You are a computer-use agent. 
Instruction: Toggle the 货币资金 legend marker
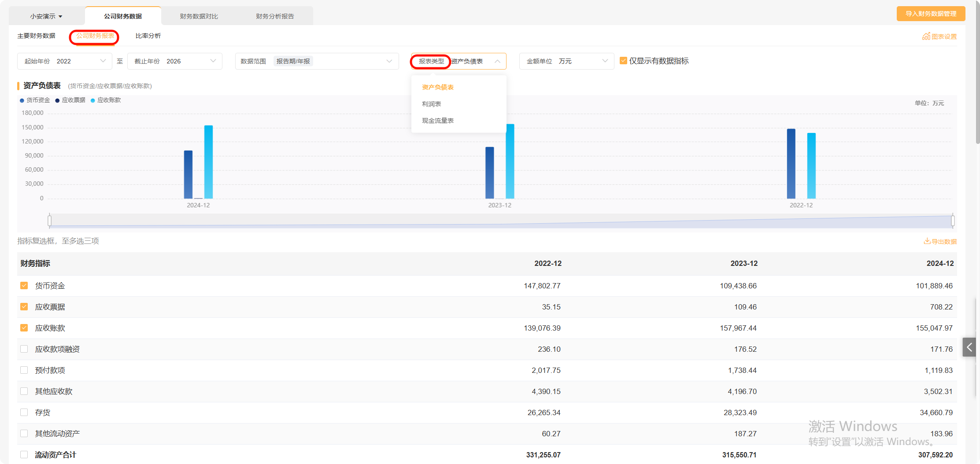pyautogui.click(x=22, y=100)
